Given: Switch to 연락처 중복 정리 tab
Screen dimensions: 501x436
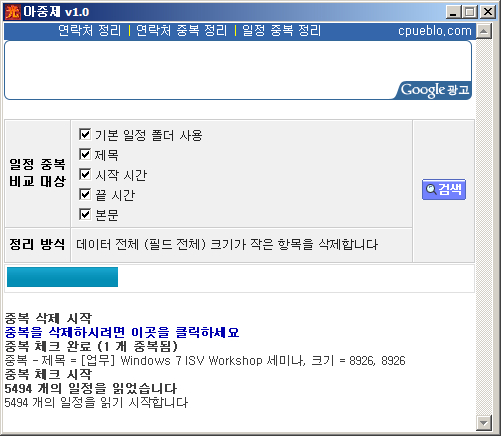Looking at the screenshot, I should tap(182, 31).
